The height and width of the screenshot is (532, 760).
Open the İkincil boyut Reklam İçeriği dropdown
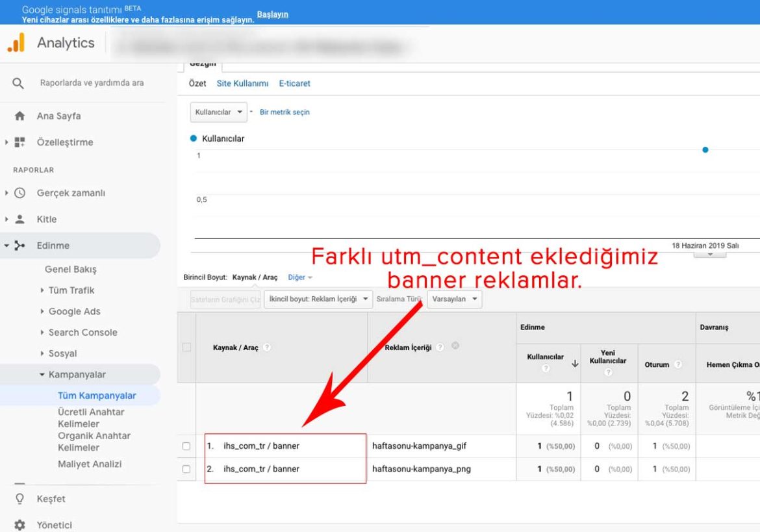(318, 299)
